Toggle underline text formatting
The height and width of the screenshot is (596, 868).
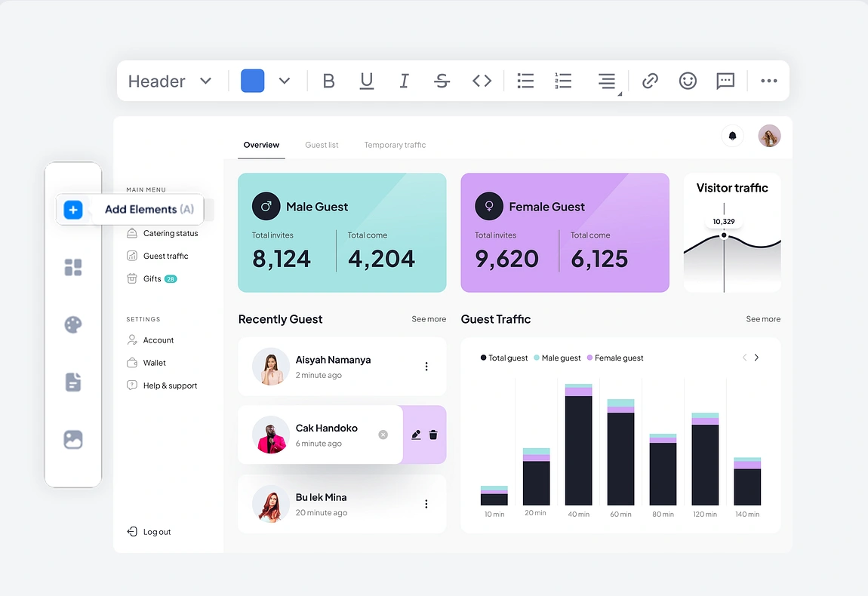click(367, 81)
